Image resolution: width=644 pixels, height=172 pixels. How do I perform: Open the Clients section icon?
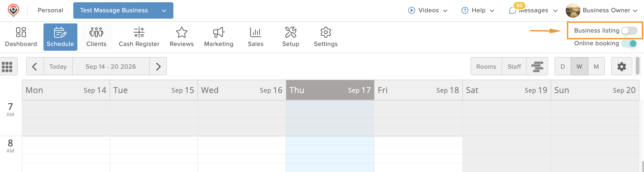point(96,32)
